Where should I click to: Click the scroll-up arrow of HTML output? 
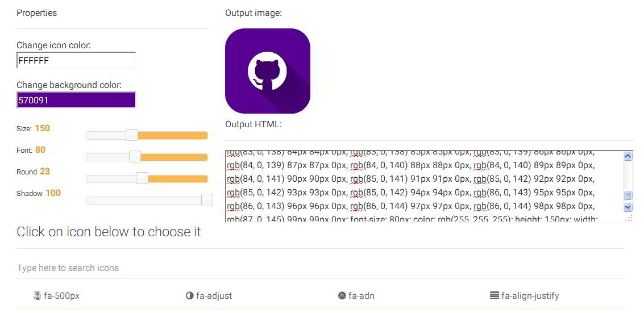628,156
